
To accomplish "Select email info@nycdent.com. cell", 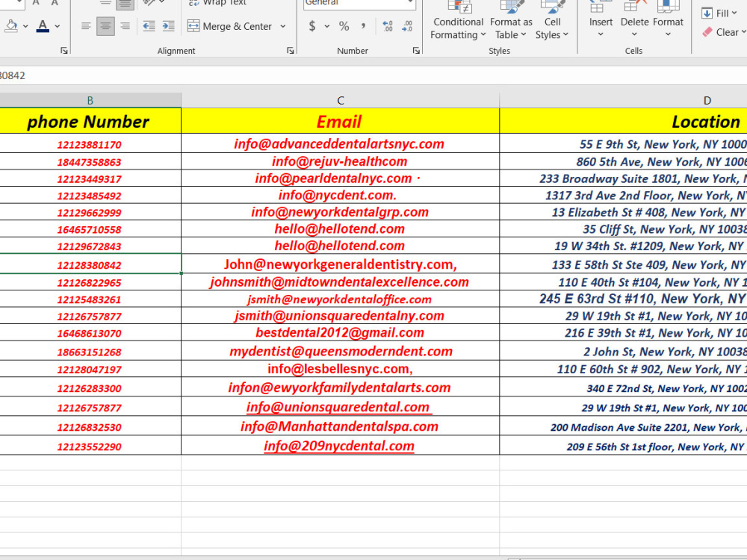I will click(340, 195).
